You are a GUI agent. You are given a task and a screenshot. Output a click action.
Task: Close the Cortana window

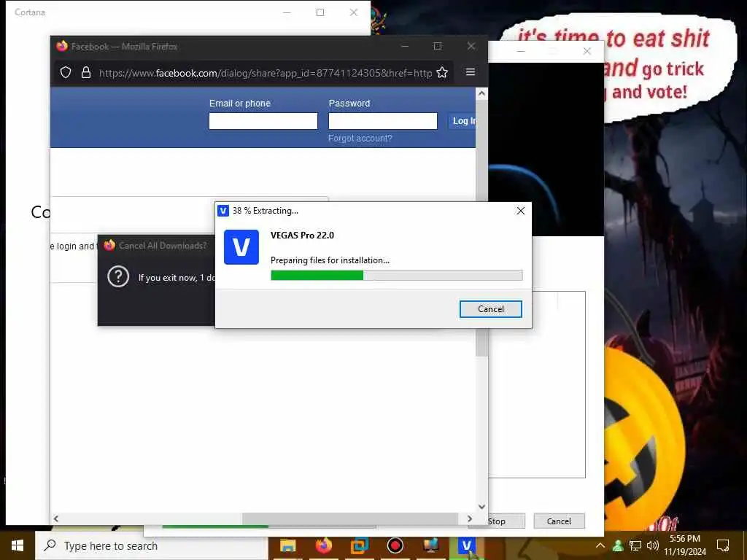(x=354, y=12)
